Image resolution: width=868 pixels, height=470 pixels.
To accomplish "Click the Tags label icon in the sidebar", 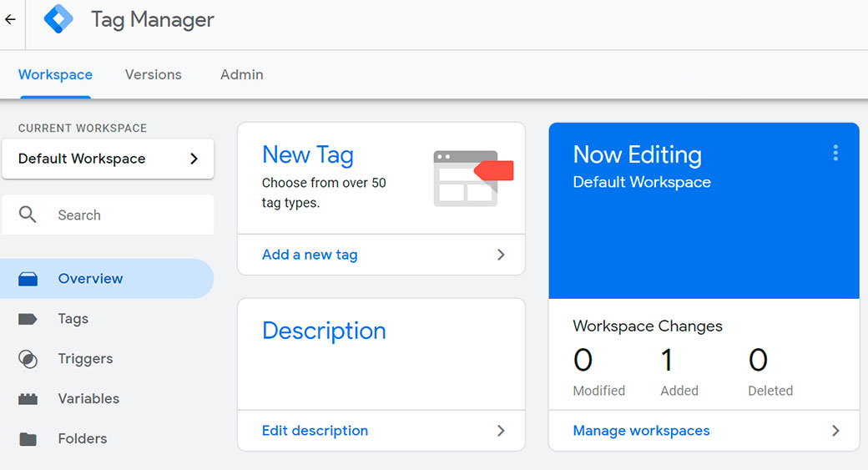I will click(28, 319).
